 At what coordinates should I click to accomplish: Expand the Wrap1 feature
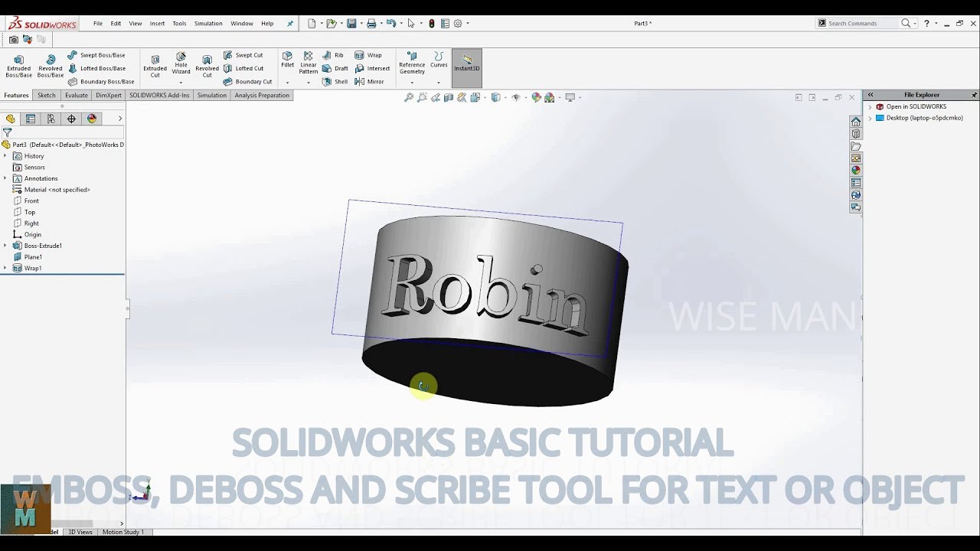(x=5, y=268)
